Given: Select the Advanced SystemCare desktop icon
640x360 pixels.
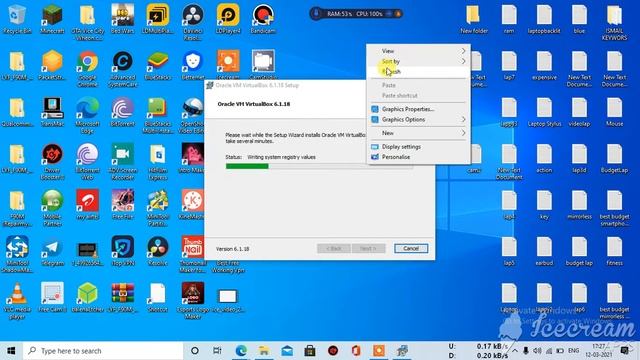Looking at the screenshot, I should (122, 69).
